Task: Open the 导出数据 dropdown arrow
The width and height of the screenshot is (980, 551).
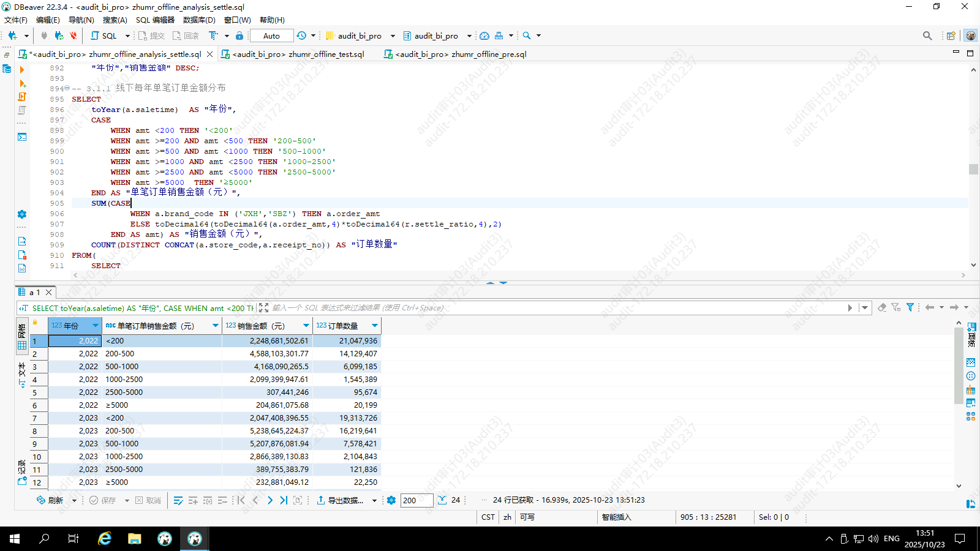Action: [374, 501]
